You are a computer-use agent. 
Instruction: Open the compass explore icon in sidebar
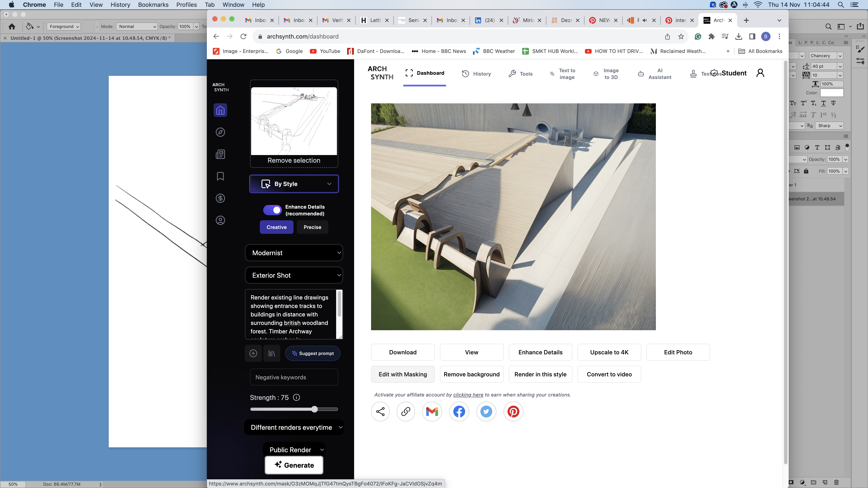pyautogui.click(x=220, y=132)
